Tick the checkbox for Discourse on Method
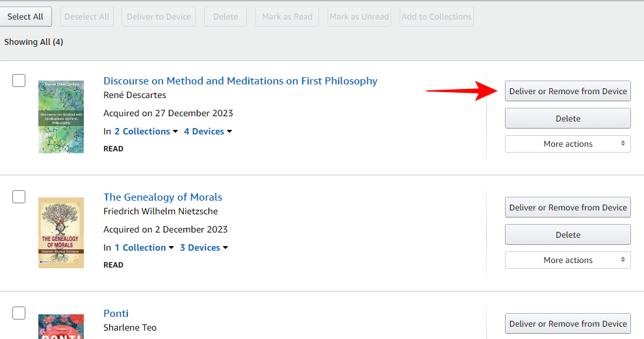This screenshot has width=644, height=339. pos(19,81)
